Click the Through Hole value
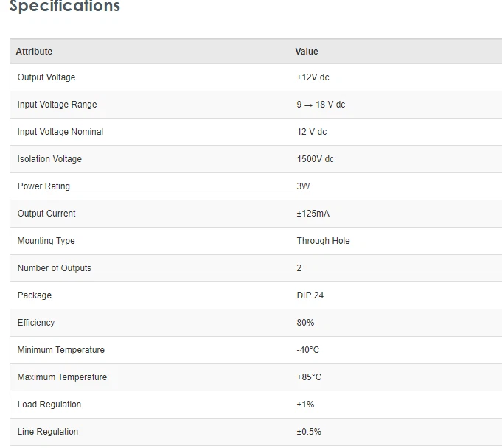This screenshot has height=448, width=502. [x=324, y=241]
